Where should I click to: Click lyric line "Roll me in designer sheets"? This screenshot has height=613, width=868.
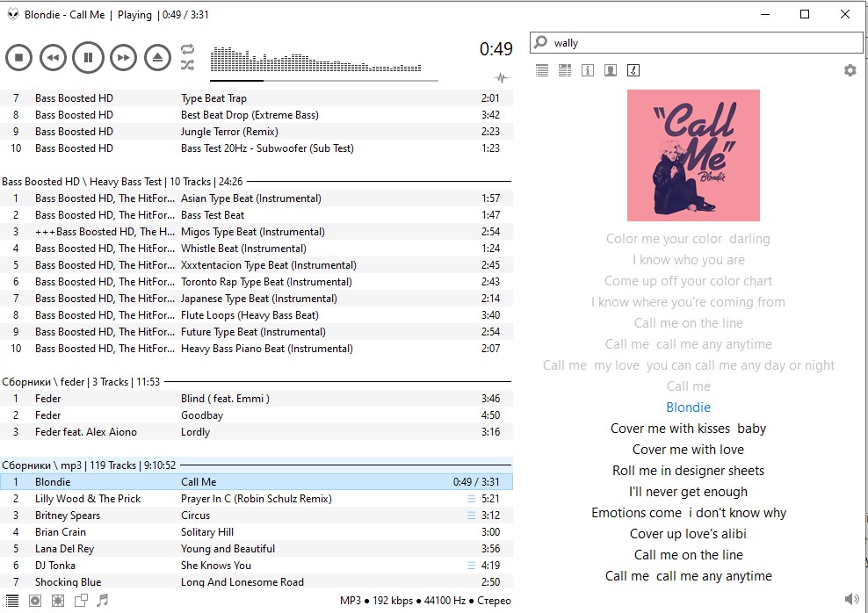click(x=688, y=471)
